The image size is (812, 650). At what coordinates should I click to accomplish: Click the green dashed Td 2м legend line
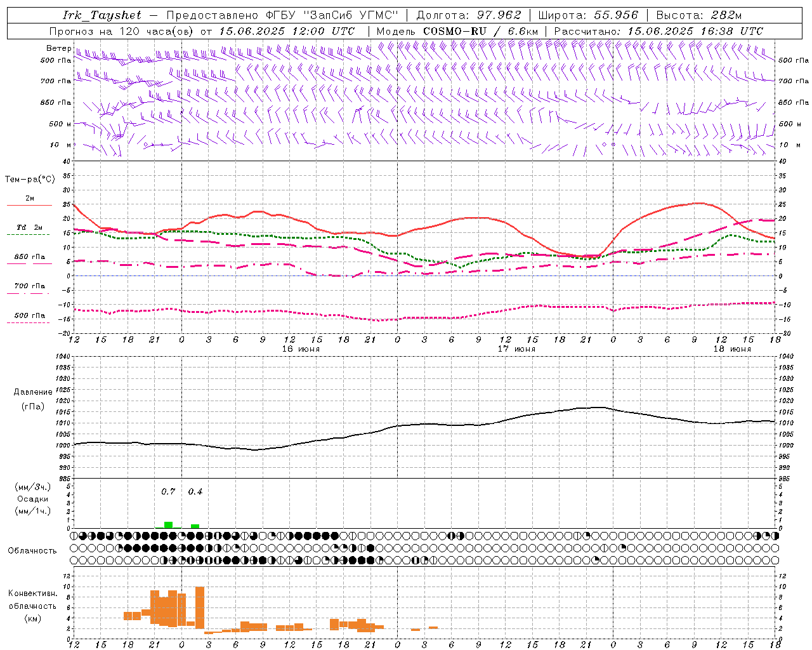click(x=28, y=234)
